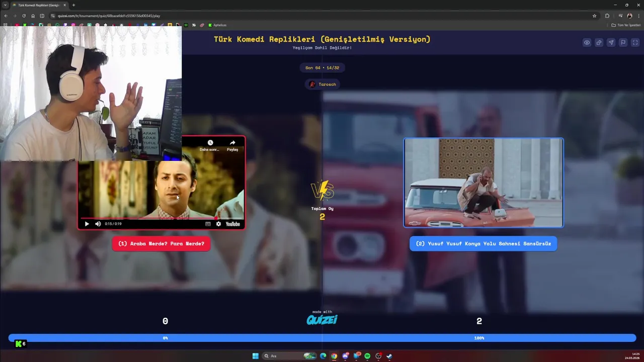
Task: Open Microsoft Edge from taskbar
Action: point(323,356)
